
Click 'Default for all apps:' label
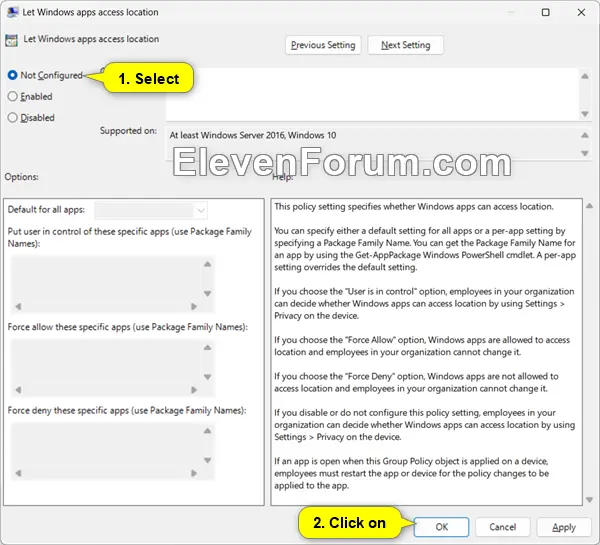[x=46, y=210]
